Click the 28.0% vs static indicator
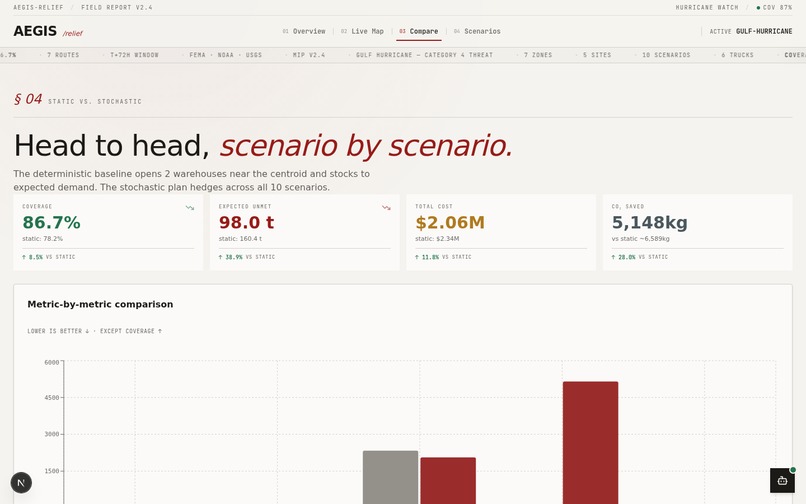The image size is (806, 504). click(x=639, y=257)
